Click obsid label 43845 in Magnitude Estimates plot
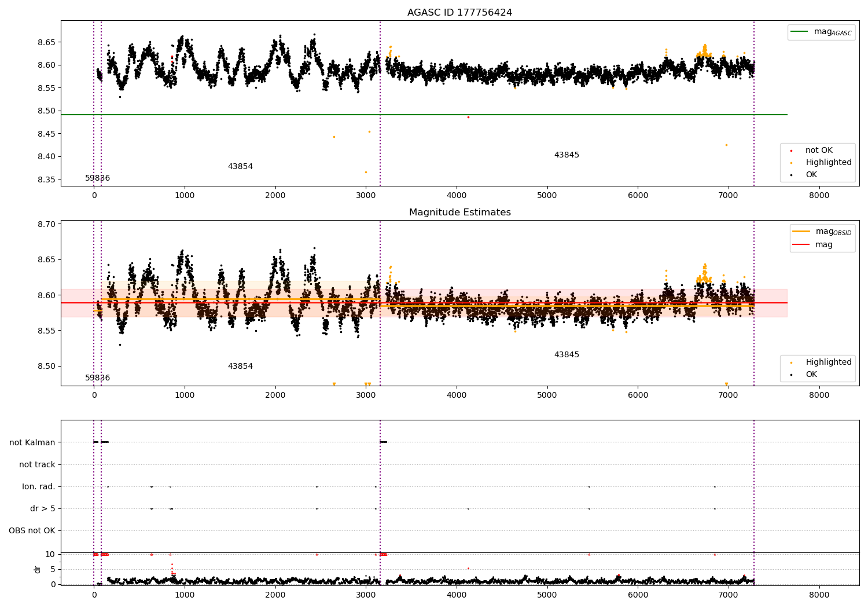The height and width of the screenshot is (608, 868). tap(567, 355)
